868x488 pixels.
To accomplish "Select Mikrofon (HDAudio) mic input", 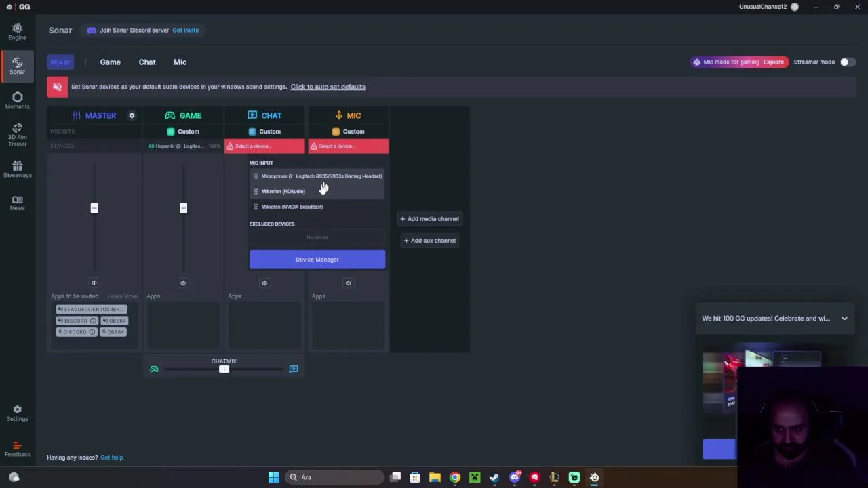I will click(317, 191).
